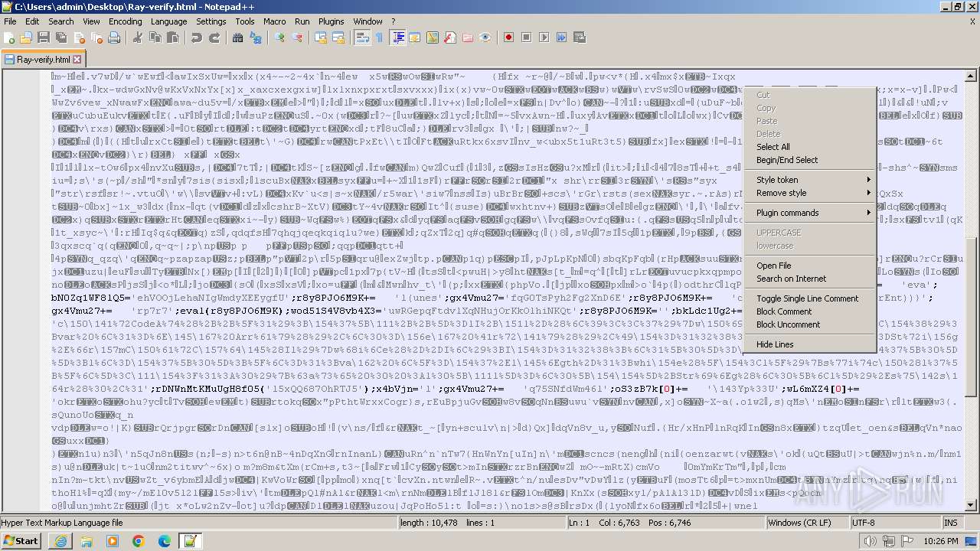
Task: Toggle synchronized horizontal scrolling icon
Action: [338, 37]
